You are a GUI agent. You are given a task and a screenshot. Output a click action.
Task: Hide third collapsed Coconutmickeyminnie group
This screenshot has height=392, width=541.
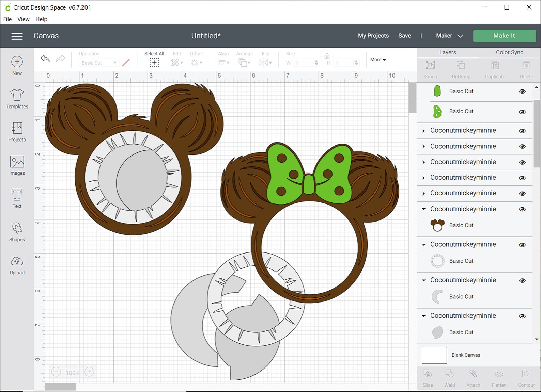pos(522,162)
